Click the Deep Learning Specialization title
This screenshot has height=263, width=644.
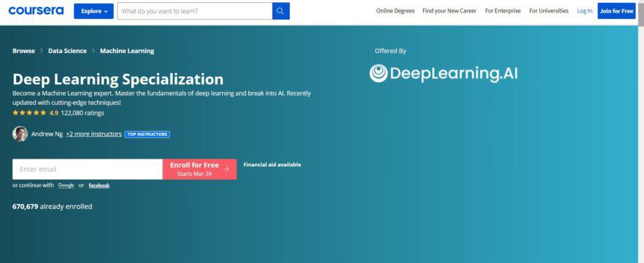tap(118, 79)
